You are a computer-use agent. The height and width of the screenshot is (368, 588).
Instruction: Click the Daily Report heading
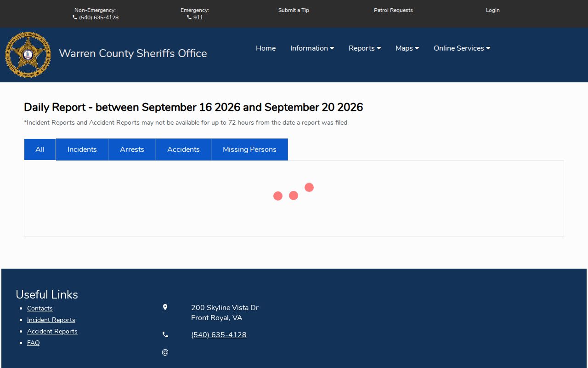click(x=193, y=107)
